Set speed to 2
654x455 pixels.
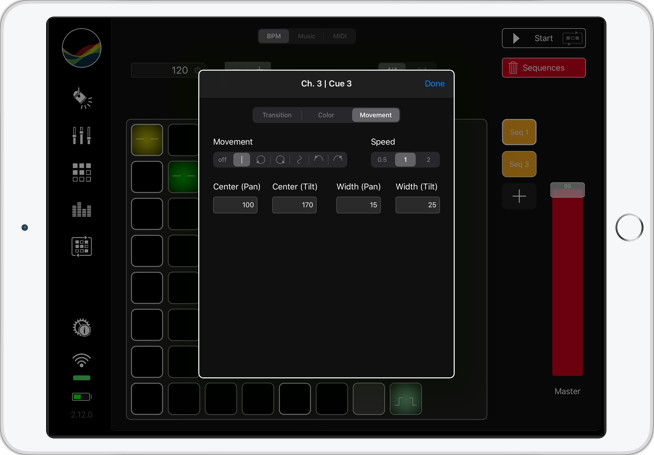tap(428, 160)
